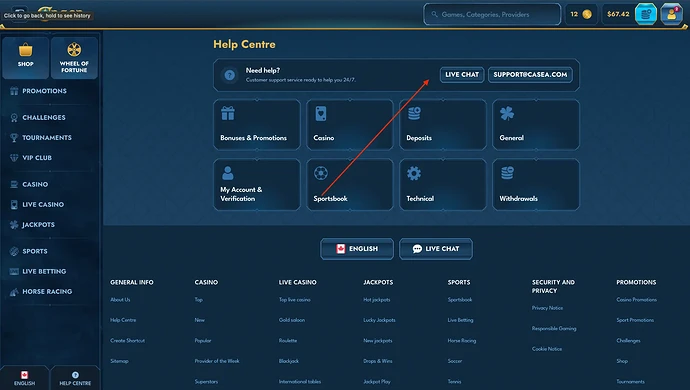Click the Gold saloon footer link

(292, 320)
